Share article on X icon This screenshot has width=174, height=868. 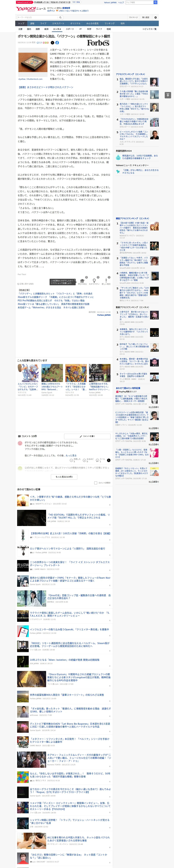pos(52,43)
